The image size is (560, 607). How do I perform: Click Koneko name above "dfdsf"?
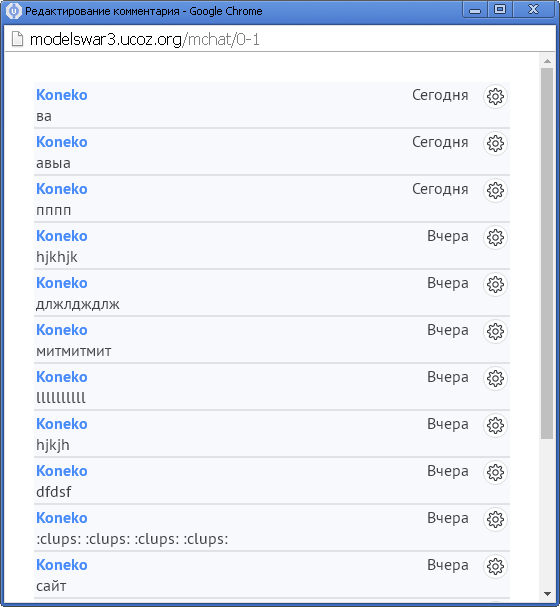coord(62,471)
